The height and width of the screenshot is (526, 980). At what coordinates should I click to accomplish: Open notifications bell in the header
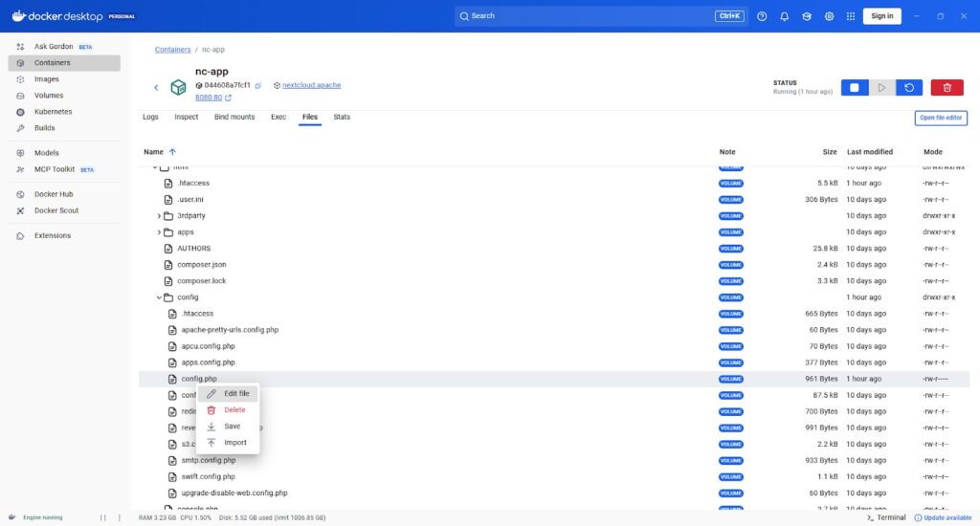coord(785,16)
